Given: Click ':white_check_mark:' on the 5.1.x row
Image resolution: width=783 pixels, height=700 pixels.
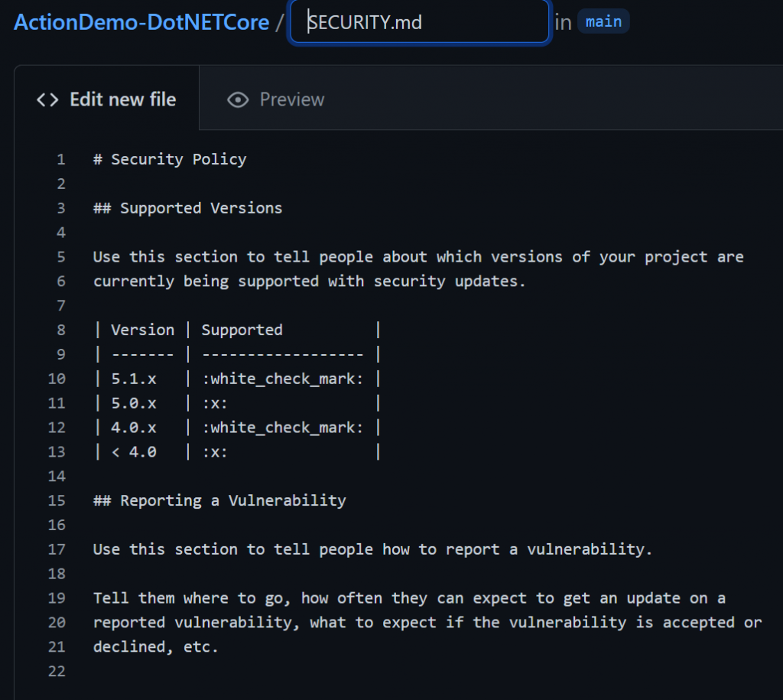Looking at the screenshot, I should click(x=283, y=379).
